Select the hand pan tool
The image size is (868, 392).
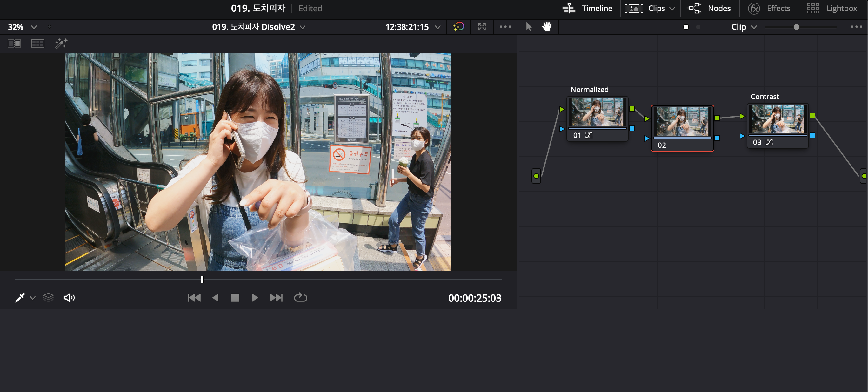(546, 27)
